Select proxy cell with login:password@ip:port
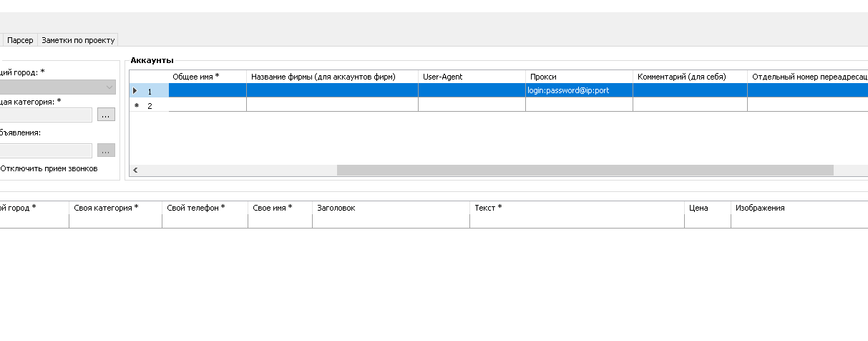868x341 pixels. point(578,91)
